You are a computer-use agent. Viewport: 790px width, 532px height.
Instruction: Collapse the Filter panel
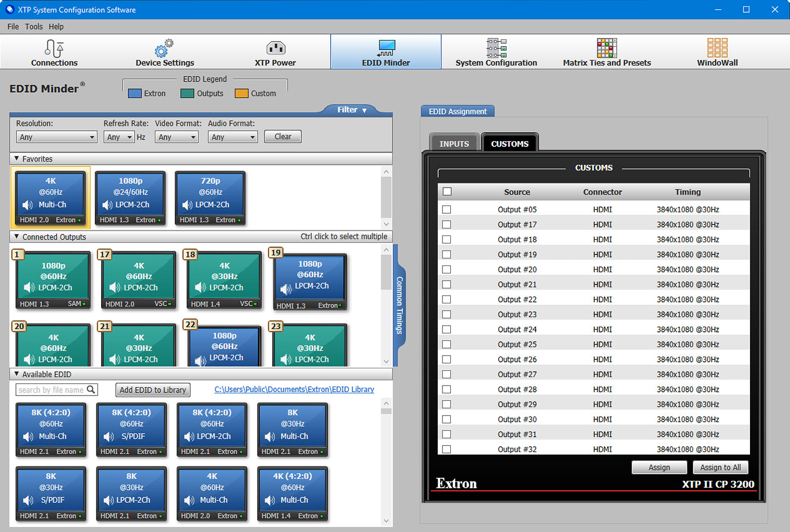(352, 110)
